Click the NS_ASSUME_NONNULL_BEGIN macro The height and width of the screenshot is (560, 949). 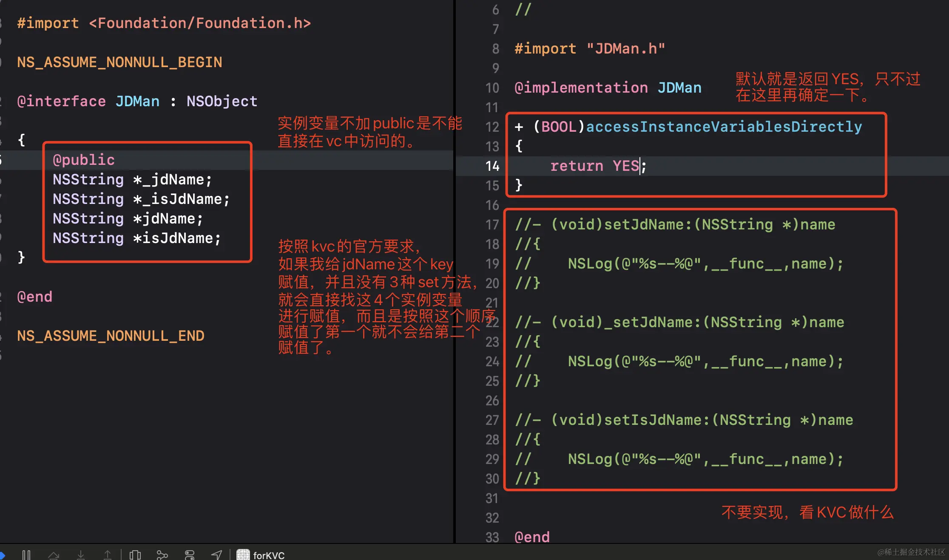(119, 62)
